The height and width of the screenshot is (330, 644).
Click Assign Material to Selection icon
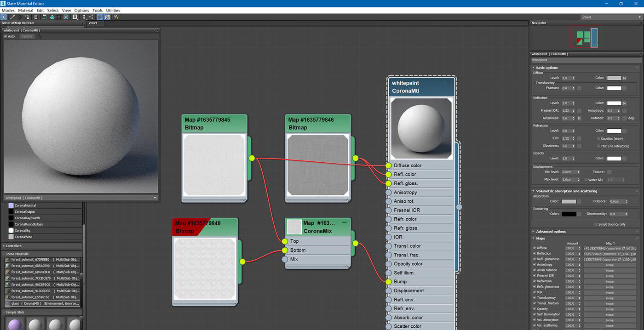[x=27, y=17]
